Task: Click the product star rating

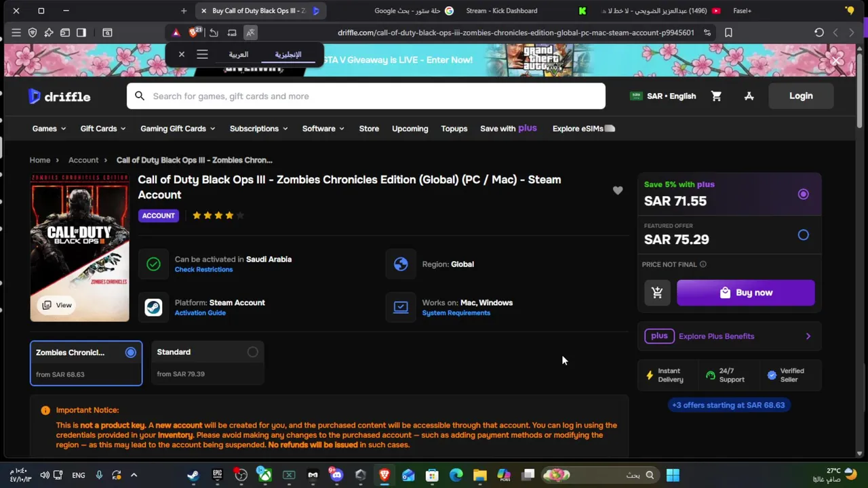Action: point(218,216)
